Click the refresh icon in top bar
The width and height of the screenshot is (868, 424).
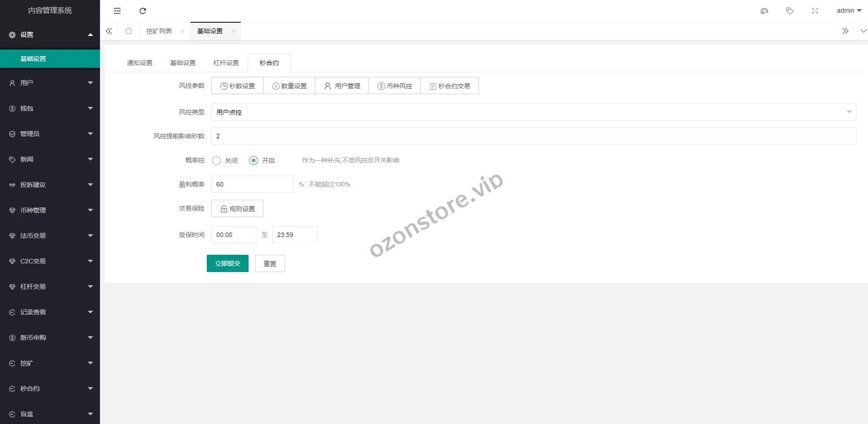(143, 11)
